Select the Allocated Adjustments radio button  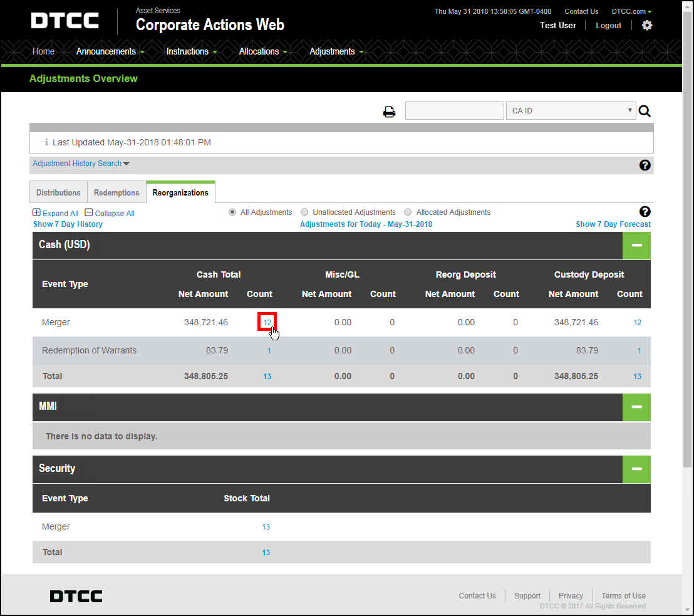click(x=408, y=212)
